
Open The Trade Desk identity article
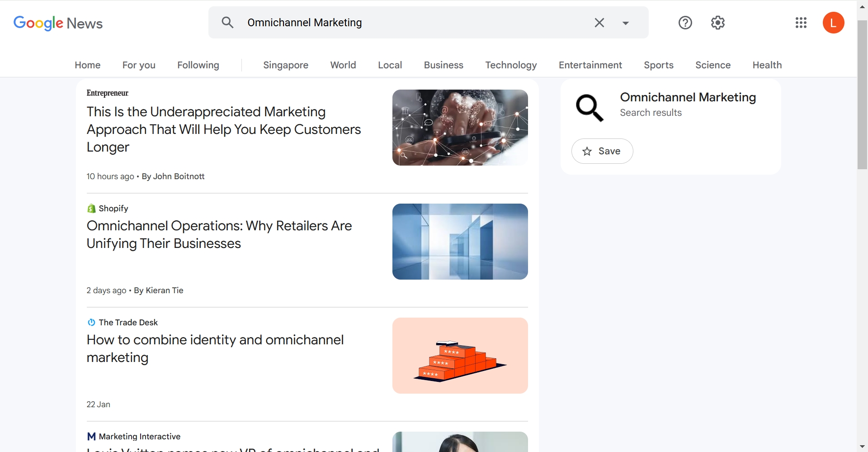pos(215,348)
